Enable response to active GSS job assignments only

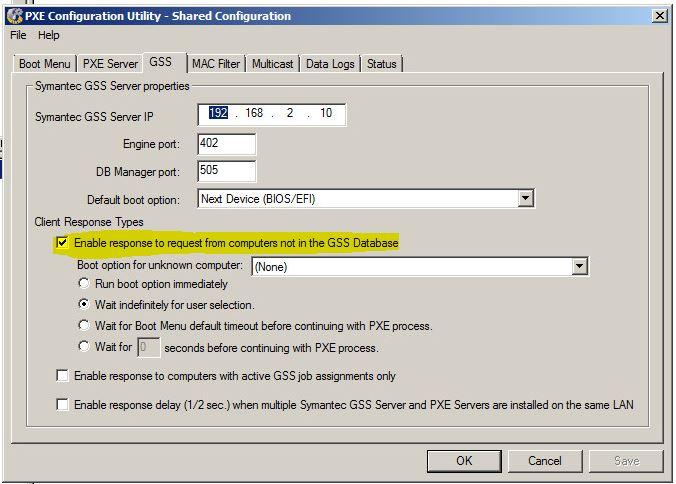(x=63, y=376)
